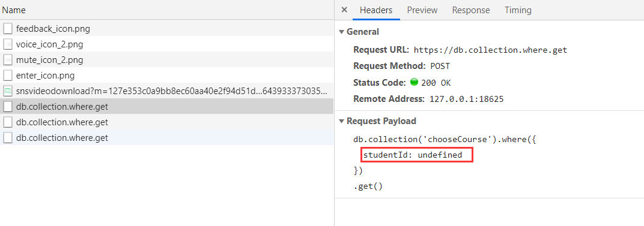Select the snsvideodownload request row
Viewport: 644px width, 226px height.
click(x=167, y=91)
